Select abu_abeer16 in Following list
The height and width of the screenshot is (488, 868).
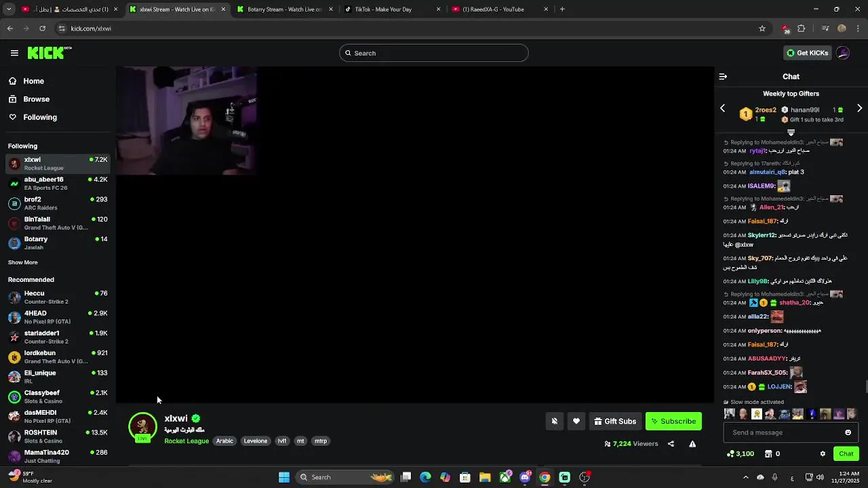click(x=58, y=183)
